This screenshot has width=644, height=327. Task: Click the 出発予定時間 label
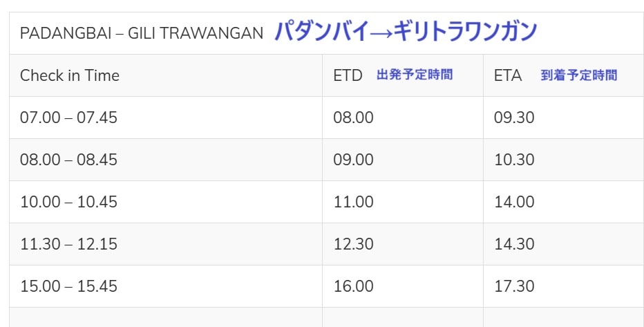coord(415,75)
